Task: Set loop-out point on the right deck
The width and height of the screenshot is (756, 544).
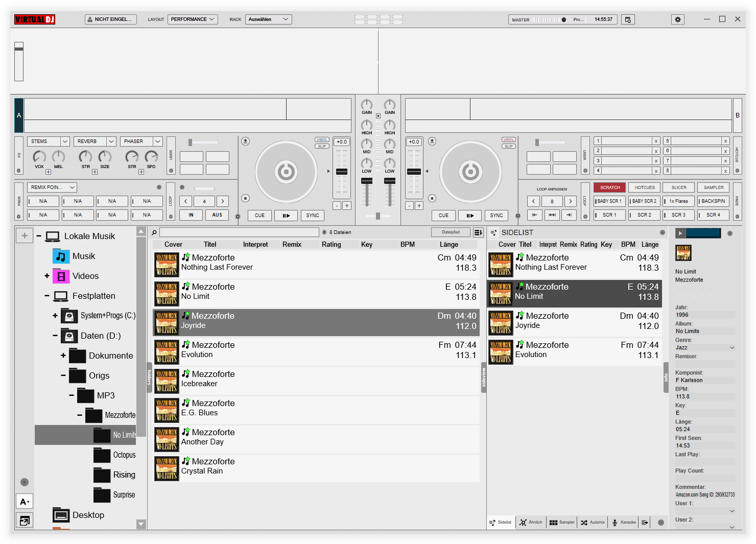Action: coord(569,215)
